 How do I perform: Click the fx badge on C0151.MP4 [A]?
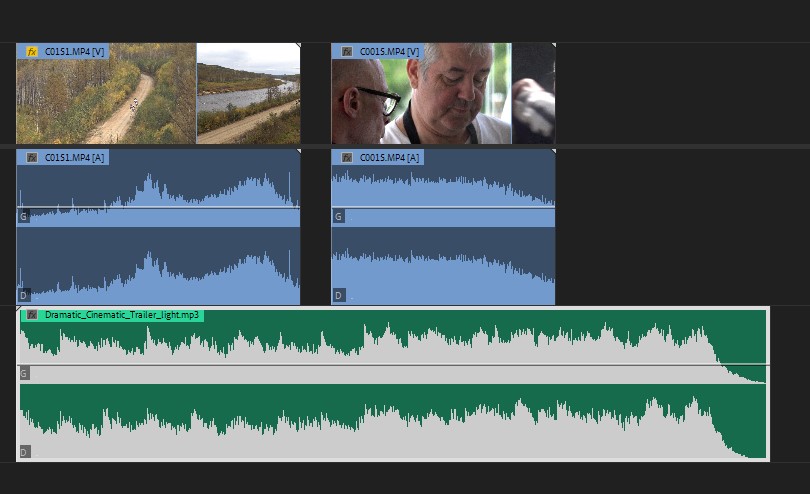tap(32, 158)
